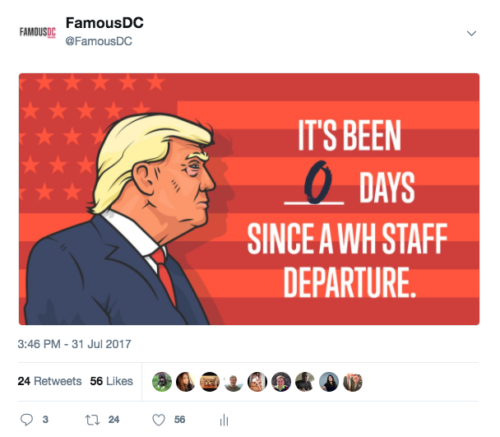This screenshot has height=437, width=500.
Task: Click the fourth liker avatar
Action: coord(233,382)
